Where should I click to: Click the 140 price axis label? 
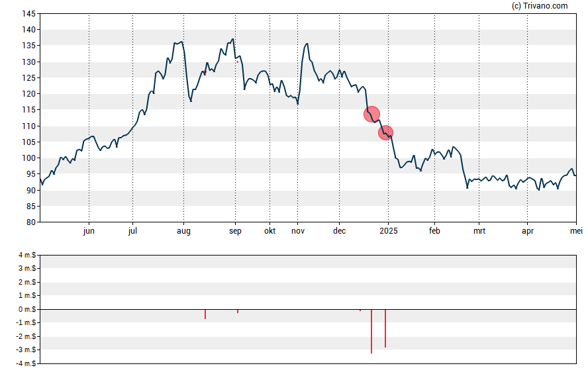29,30
